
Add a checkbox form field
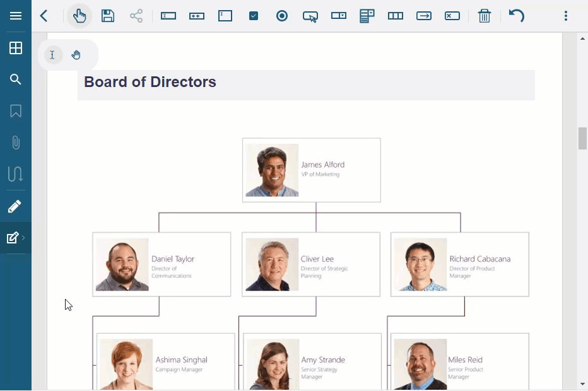pyautogui.click(x=254, y=16)
